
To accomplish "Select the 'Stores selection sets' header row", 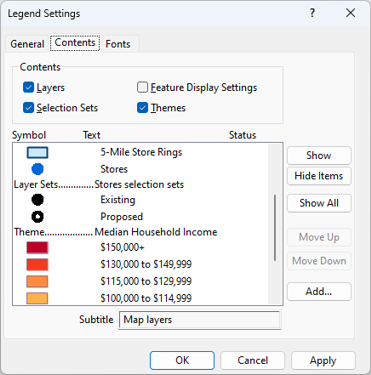I will coord(139,184).
